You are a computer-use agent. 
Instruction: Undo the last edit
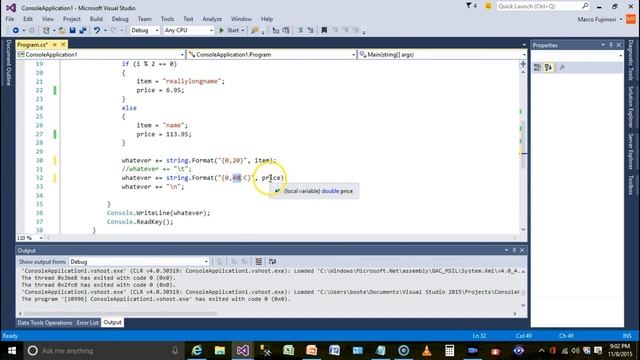(97, 30)
